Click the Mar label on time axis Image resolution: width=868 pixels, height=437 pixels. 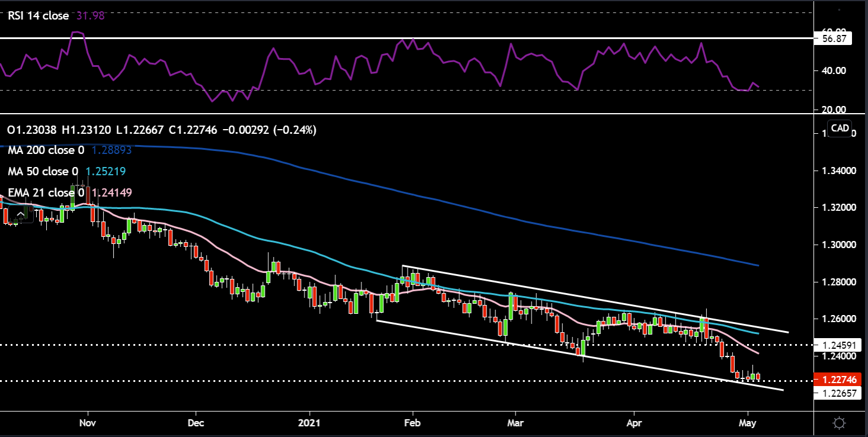pos(515,423)
